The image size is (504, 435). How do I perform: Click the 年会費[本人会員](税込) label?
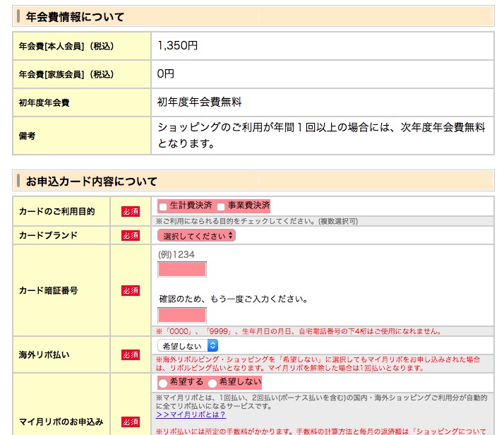coord(66,47)
